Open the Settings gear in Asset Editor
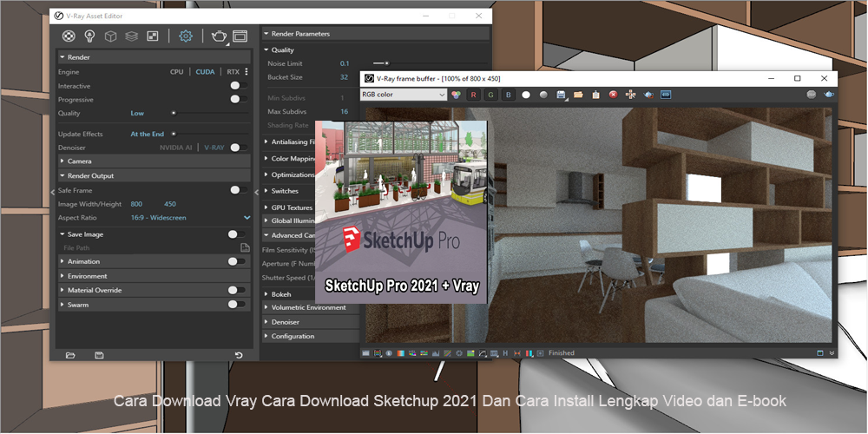868x434 pixels. [186, 36]
